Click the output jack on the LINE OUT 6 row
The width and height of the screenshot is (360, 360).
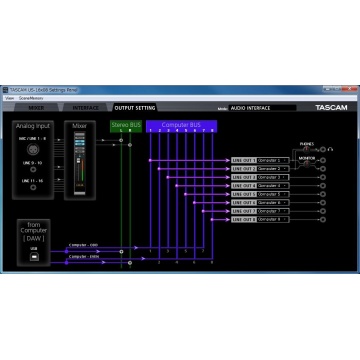(323, 202)
